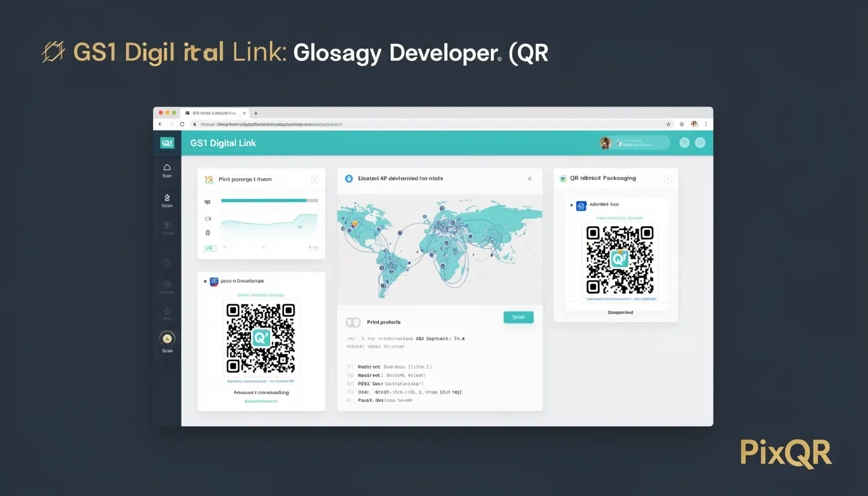The height and width of the screenshot is (496, 868).
Task: Click the teal QR logo above the sidebar
Action: point(167,143)
